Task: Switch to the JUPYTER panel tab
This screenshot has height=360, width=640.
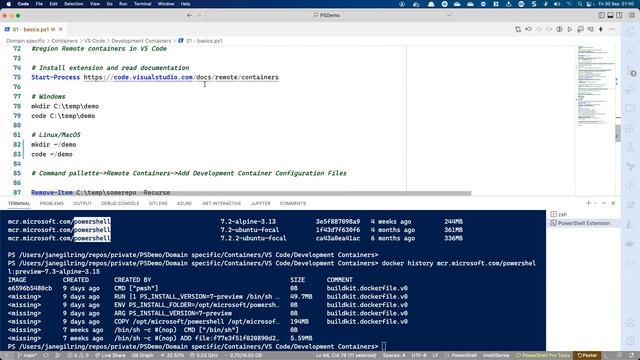Action: point(260,203)
